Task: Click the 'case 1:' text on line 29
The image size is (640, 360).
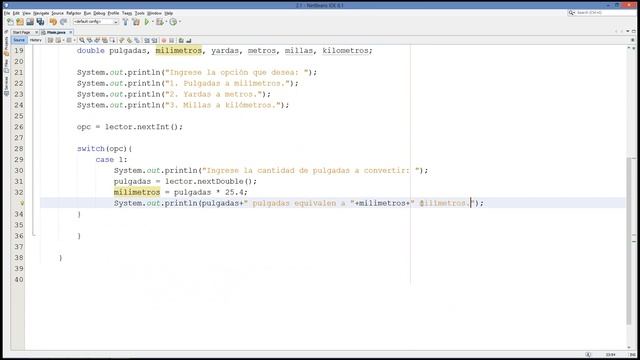Action: pyautogui.click(x=111, y=160)
